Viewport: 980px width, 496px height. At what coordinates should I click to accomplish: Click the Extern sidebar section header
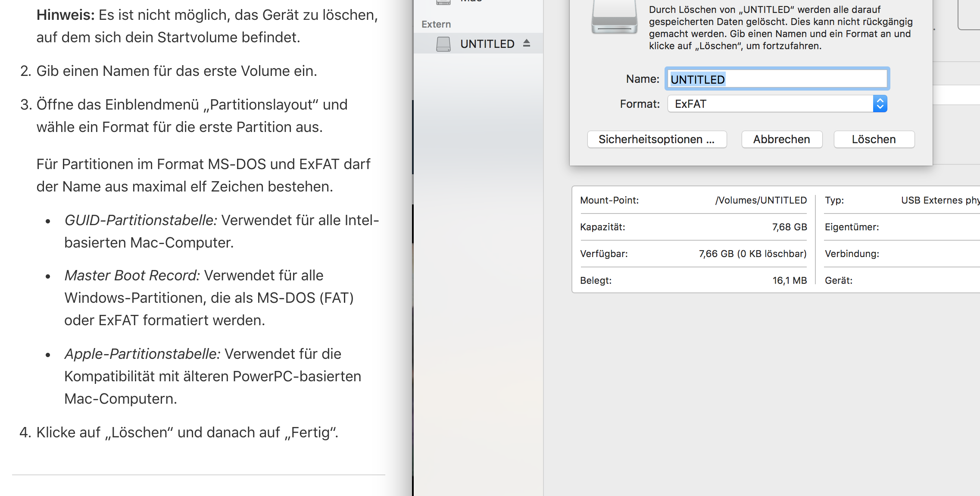coord(436,24)
